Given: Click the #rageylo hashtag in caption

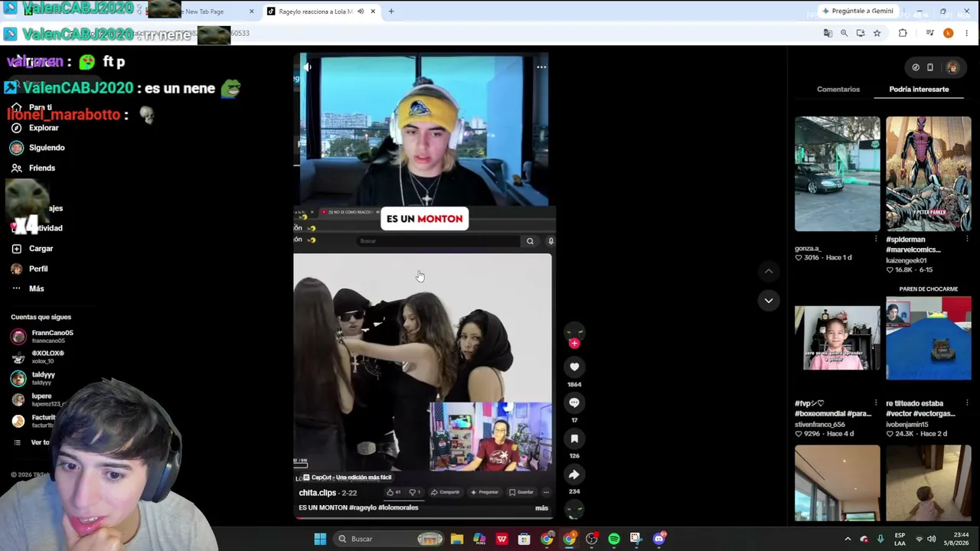Looking at the screenshot, I should 363,508.
